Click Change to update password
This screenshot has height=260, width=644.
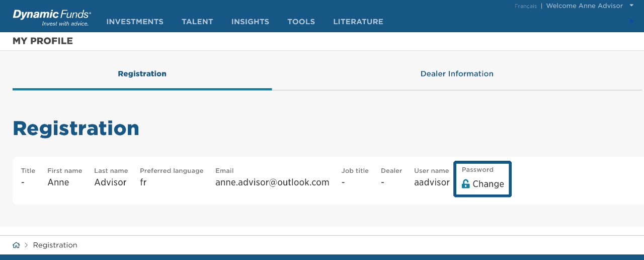(x=488, y=184)
